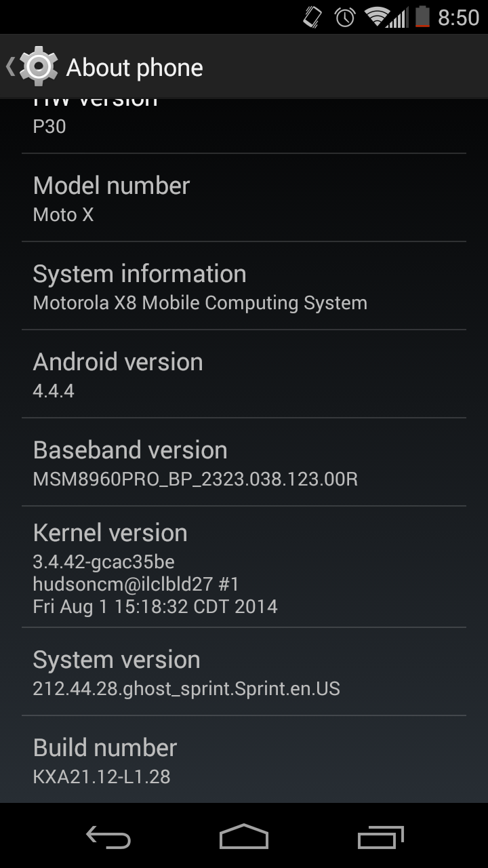Viewport: 488px width, 868px height.
Task: Tap the Build number KXA21.12-L1.28 entry
Action: coord(244,759)
